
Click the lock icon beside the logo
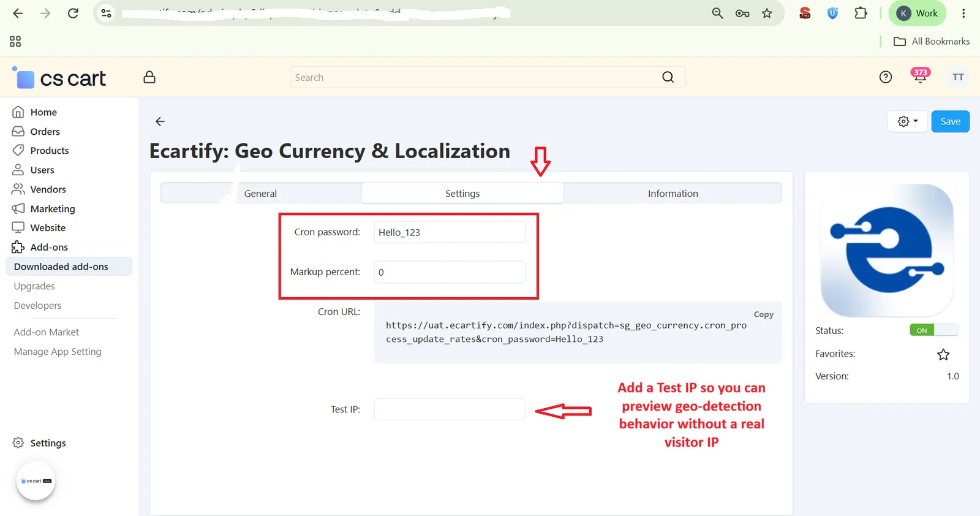149,77
